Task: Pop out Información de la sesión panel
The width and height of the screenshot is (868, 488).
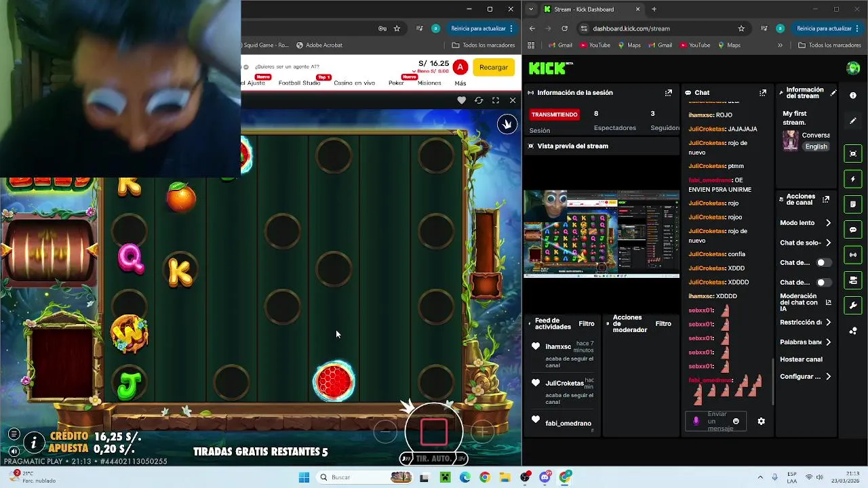Action: (668, 93)
